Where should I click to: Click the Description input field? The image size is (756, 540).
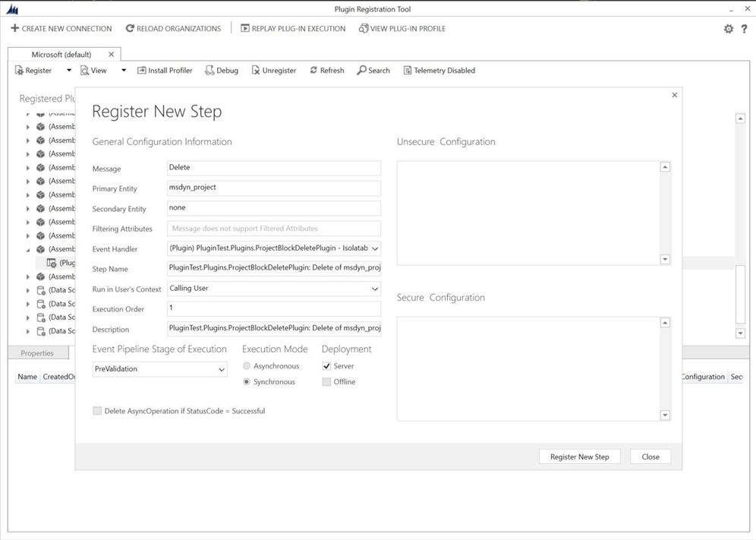point(274,328)
